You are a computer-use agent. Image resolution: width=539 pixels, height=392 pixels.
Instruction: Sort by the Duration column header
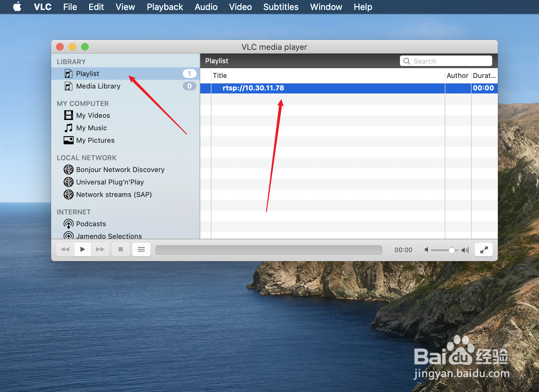click(x=484, y=75)
